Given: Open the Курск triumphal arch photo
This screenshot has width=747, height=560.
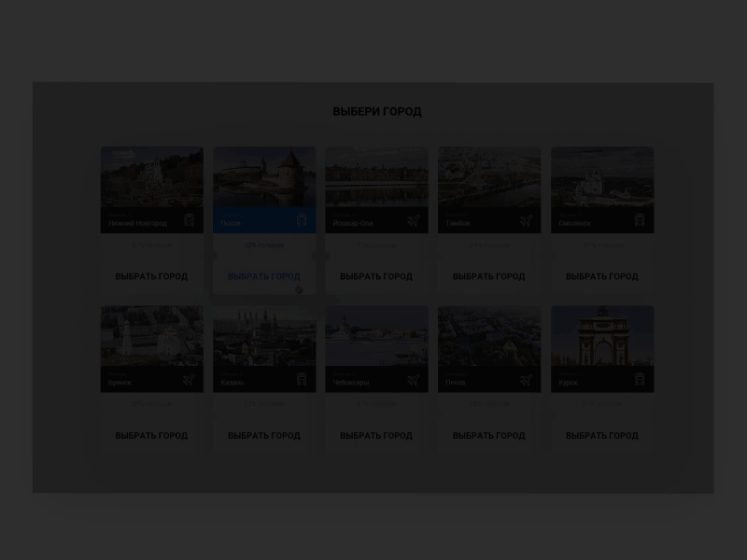Looking at the screenshot, I should coord(602,336).
